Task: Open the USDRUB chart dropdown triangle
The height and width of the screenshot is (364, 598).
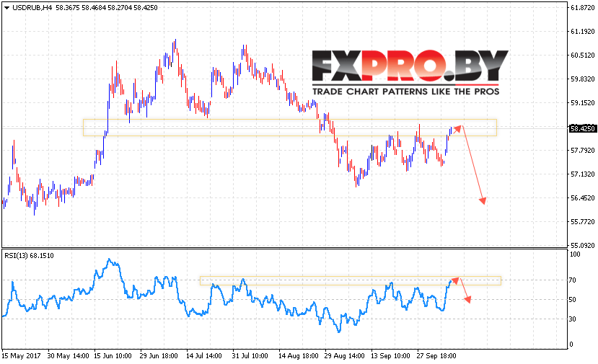Action: pos(6,8)
